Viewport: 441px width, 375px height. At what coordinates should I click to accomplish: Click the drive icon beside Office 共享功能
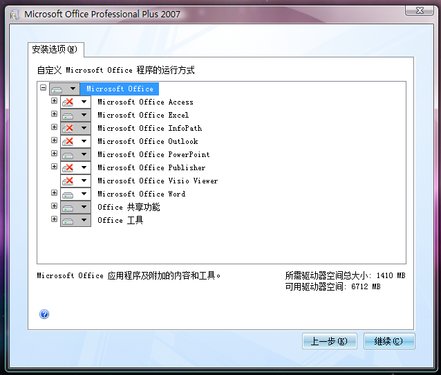point(68,207)
